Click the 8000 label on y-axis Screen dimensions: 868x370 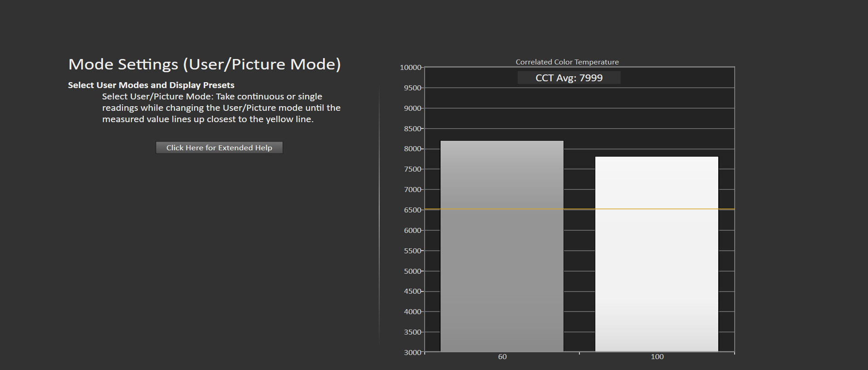pyautogui.click(x=412, y=149)
